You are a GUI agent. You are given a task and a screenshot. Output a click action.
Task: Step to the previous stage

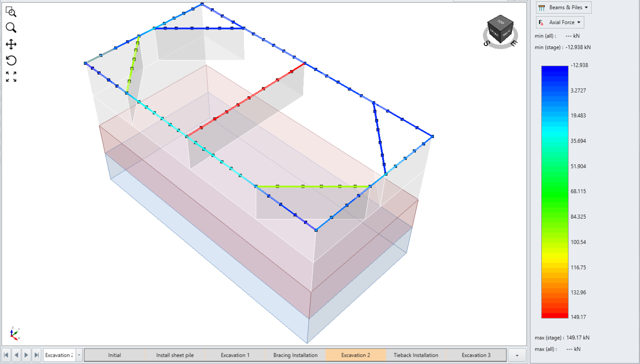point(17,355)
